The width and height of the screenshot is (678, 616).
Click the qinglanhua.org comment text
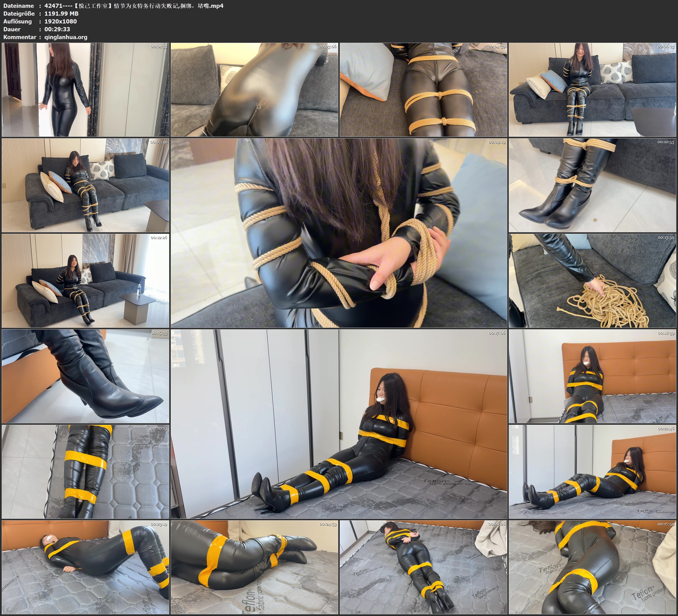66,37
